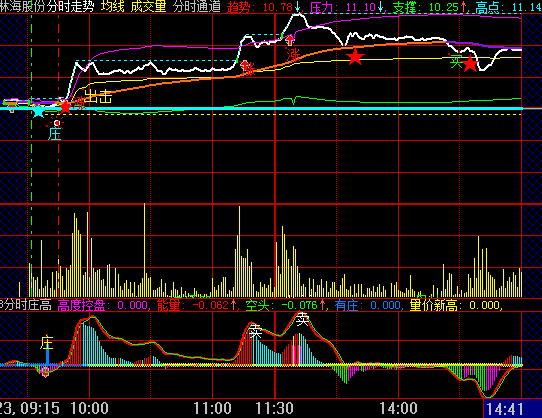Click the 高点 readout in the header
The height and width of the screenshot is (418, 542).
[x=508, y=7]
